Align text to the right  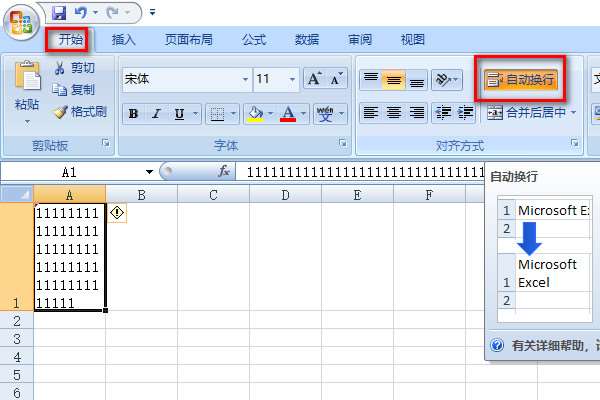pos(416,113)
